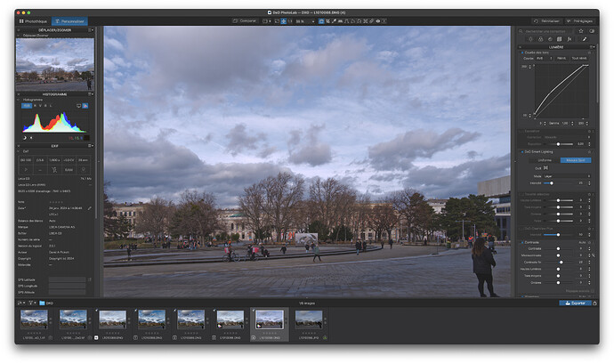Viewport: 614px width, 364px height.
Task: Select the last JPG filmstrip thumbnail
Action: point(309,320)
